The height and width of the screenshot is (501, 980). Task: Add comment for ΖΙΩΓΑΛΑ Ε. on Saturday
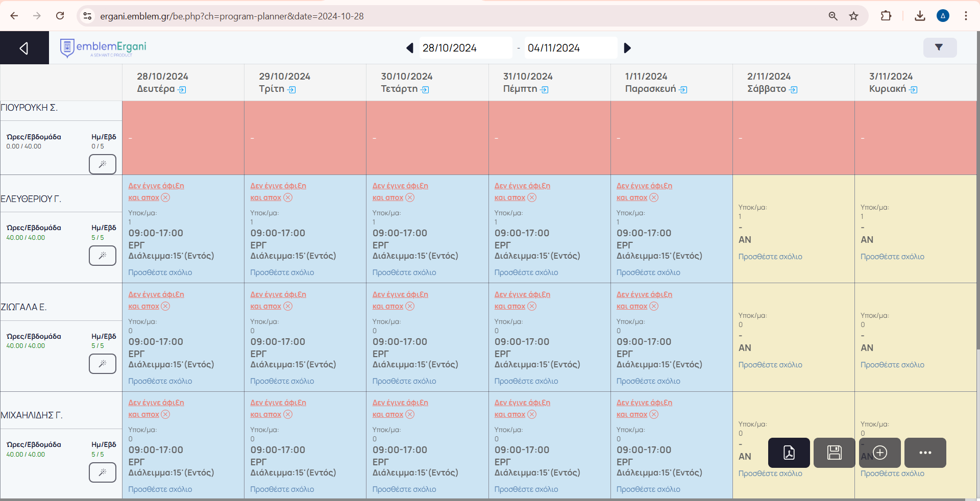click(x=770, y=365)
